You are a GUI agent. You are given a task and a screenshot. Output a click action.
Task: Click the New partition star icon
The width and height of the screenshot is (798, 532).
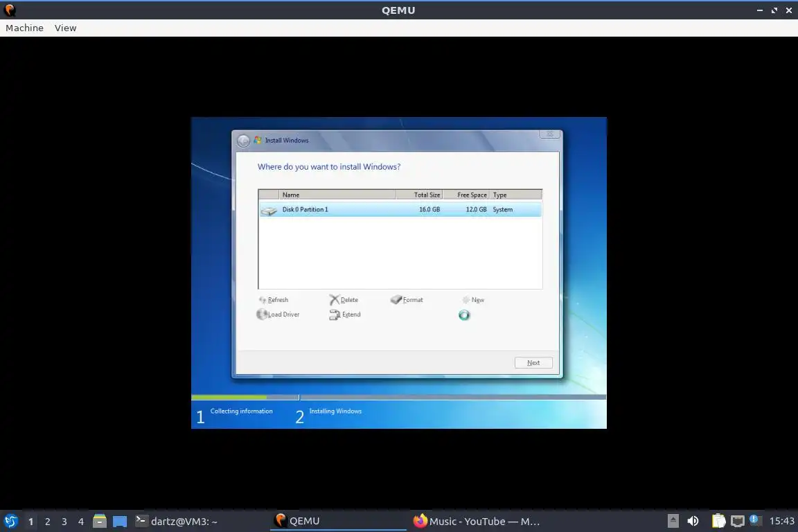point(465,300)
